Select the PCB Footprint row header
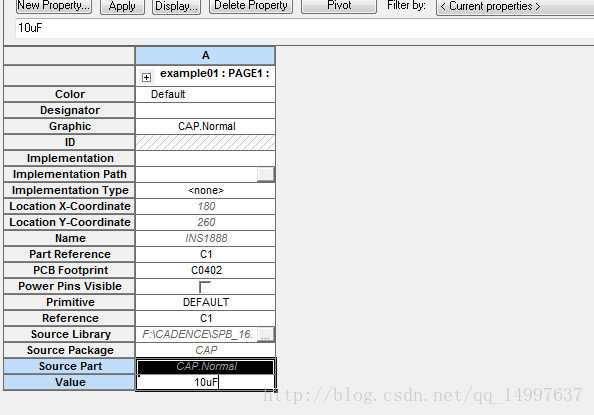Screen dimensions: 594x415 click(69, 270)
